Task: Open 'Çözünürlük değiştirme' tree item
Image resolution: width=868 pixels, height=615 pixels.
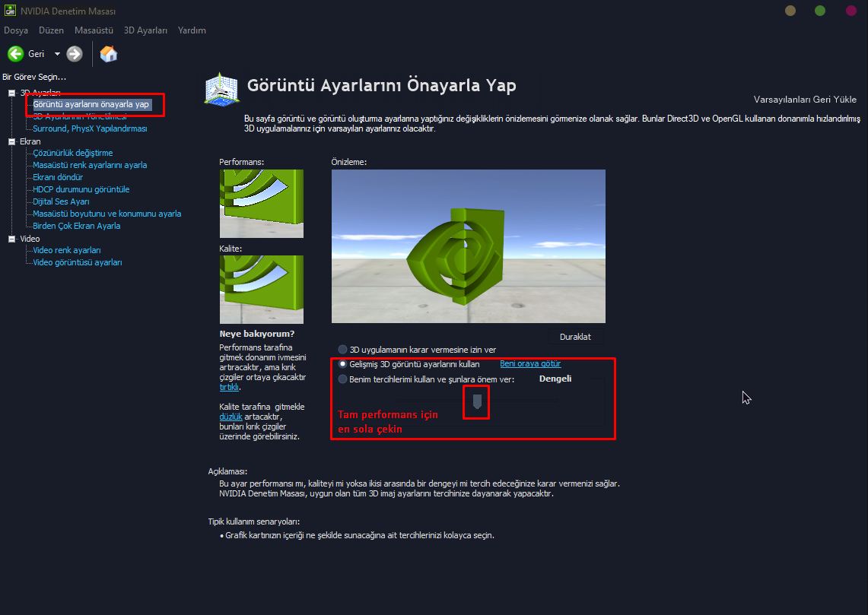Action: 72,153
